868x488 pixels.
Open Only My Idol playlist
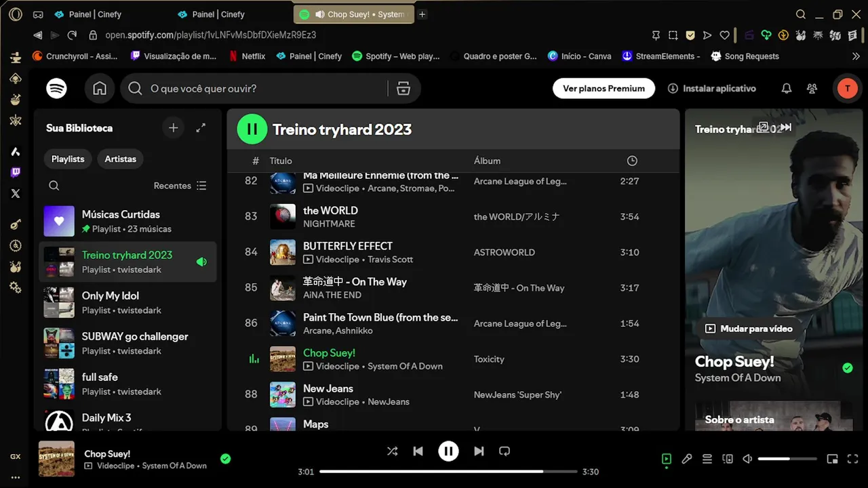[127, 302]
